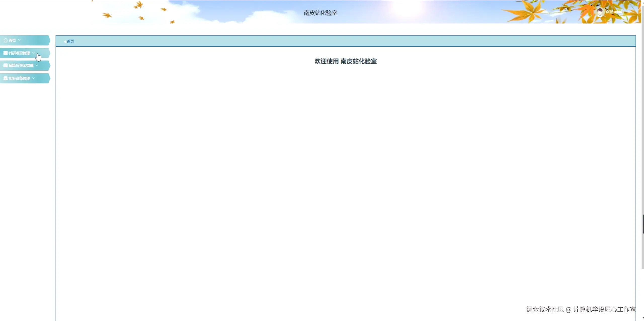The height and width of the screenshot is (321, 644).
Task: Open the admin account dropdown arrow
Action: tap(629, 12)
